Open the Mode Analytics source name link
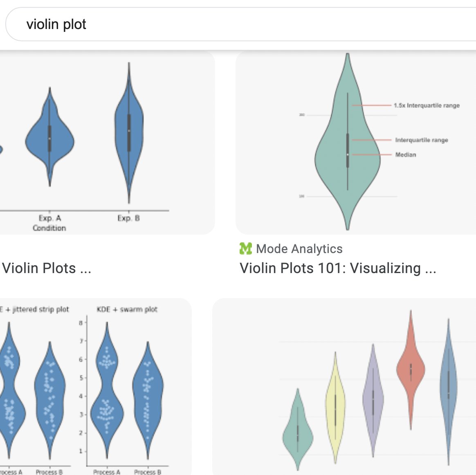This screenshot has width=476, height=475. pyautogui.click(x=299, y=249)
